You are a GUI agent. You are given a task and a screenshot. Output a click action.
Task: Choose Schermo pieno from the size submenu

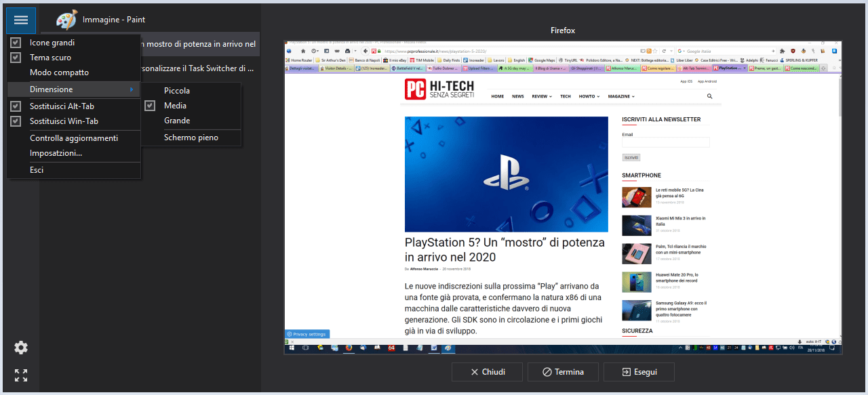[191, 138]
